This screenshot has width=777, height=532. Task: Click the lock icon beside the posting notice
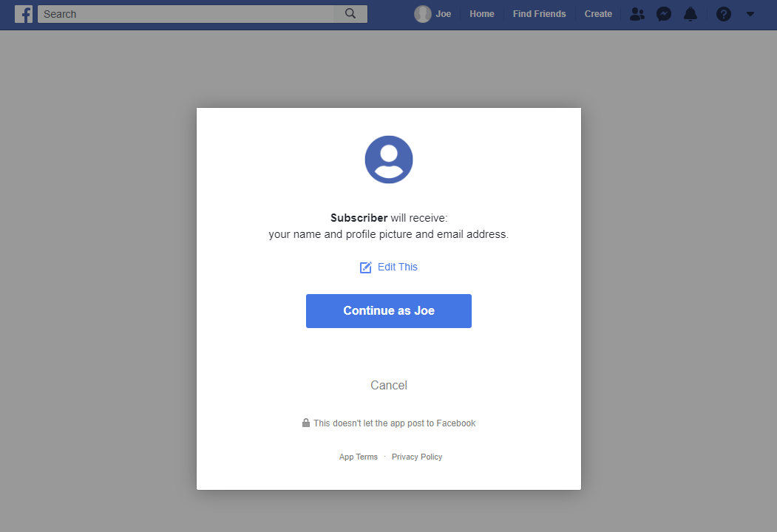(306, 423)
